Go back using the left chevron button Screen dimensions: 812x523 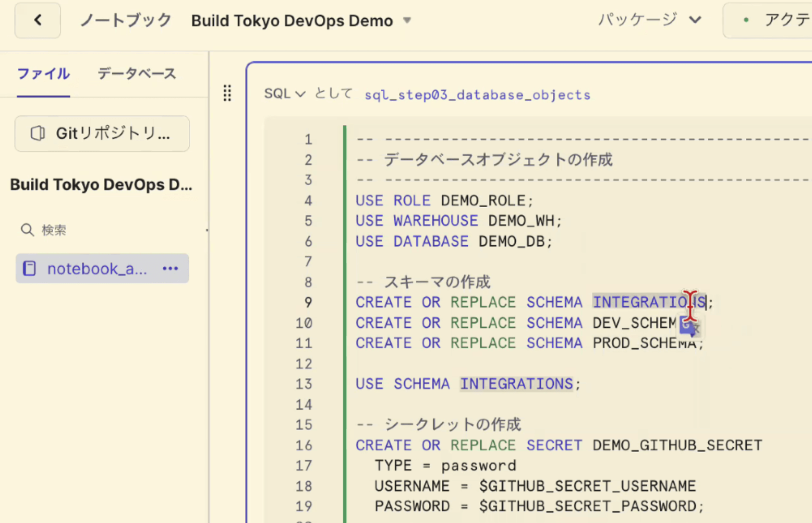tap(38, 20)
